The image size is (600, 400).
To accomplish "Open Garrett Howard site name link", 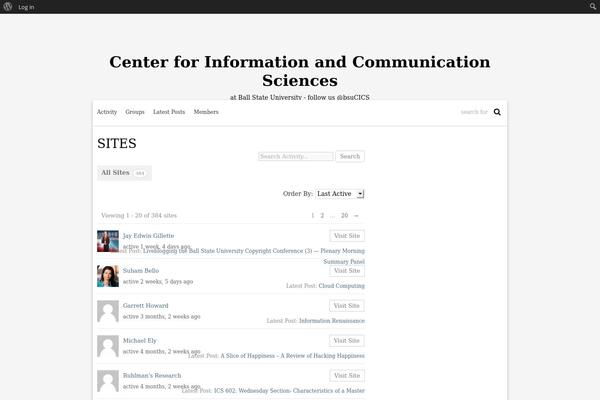I will tap(145, 305).
